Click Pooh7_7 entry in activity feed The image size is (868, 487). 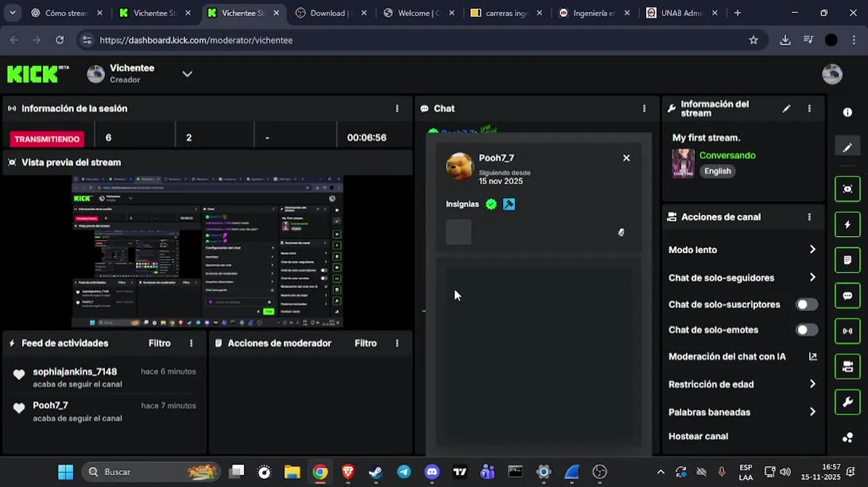coord(51,405)
